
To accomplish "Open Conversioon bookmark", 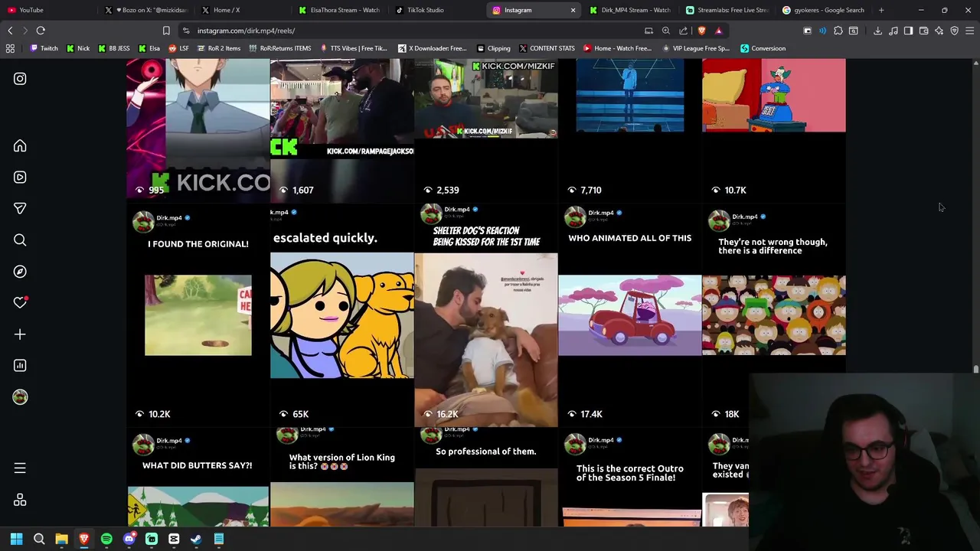I will tap(763, 48).
